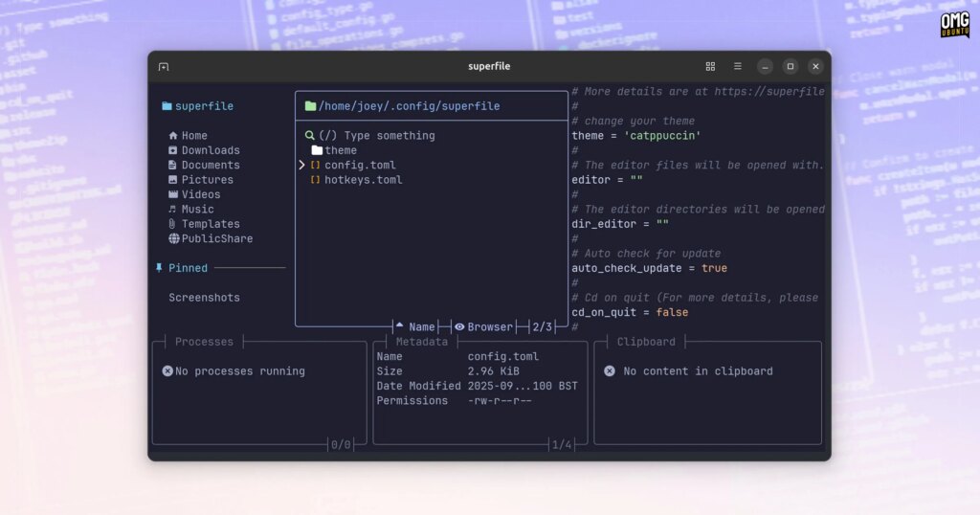Open the hamburger menu in title bar
Image resolution: width=980 pixels, height=515 pixels.
(738, 66)
